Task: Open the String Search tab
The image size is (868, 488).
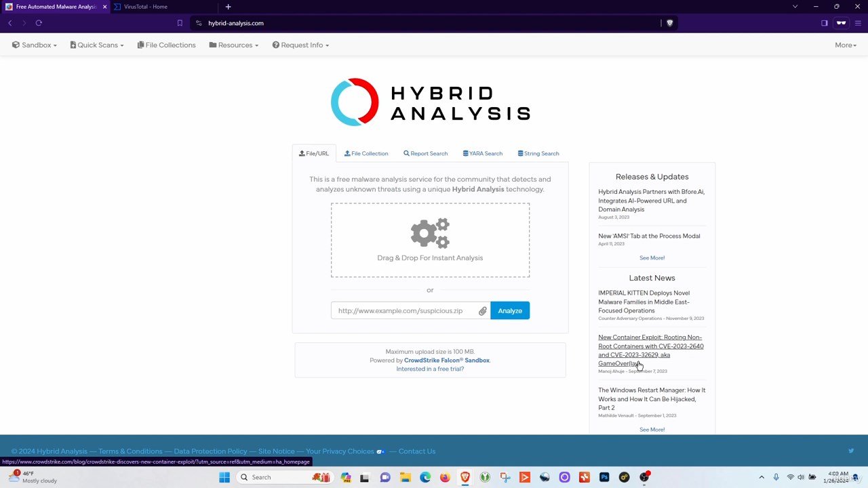Action: [538, 153]
